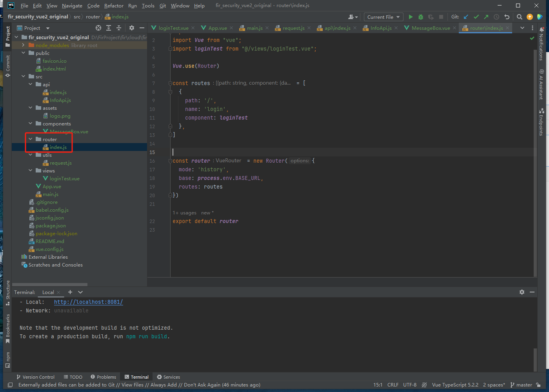Change 2 spaces indent setting in status bar
Viewport: 549px width, 392px height.
pos(494,385)
